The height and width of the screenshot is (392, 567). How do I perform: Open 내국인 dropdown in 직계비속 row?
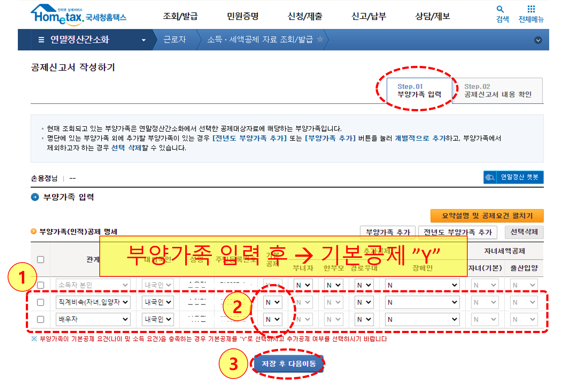tap(158, 302)
